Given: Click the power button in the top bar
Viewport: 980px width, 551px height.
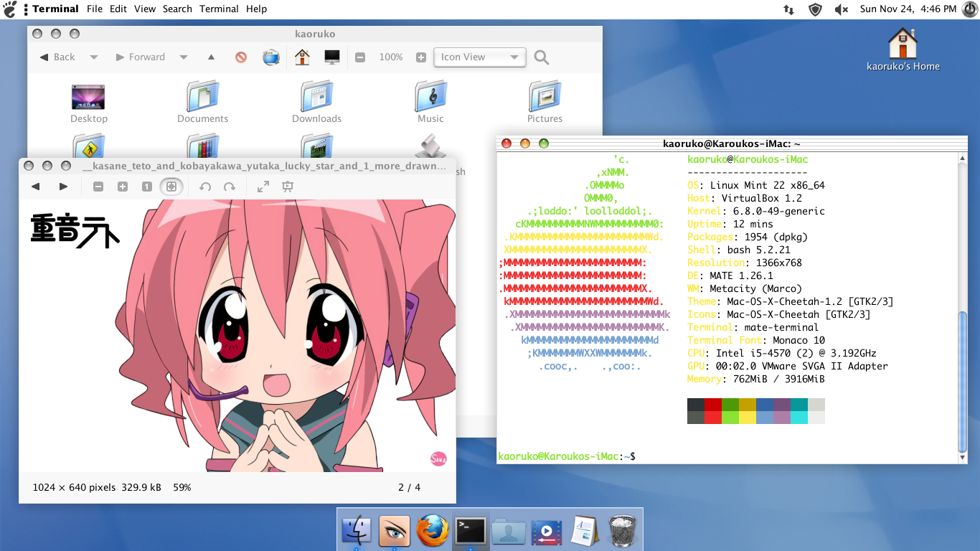Looking at the screenshot, I should coord(969,9).
